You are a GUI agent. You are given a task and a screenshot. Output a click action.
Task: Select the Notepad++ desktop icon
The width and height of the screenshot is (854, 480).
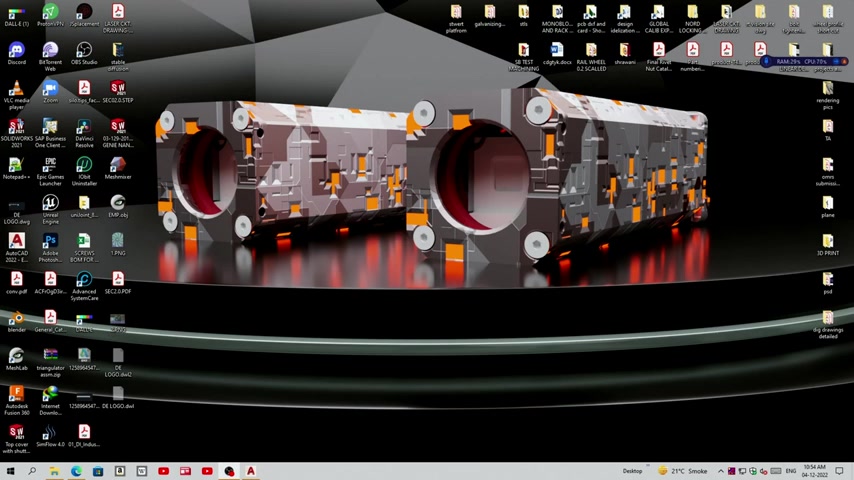tap(16, 166)
